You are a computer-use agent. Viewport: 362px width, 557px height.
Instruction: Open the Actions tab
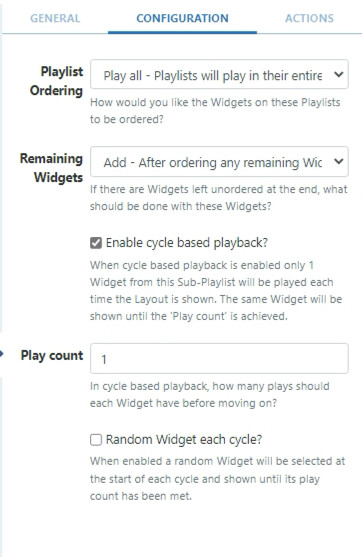pyautogui.click(x=309, y=18)
